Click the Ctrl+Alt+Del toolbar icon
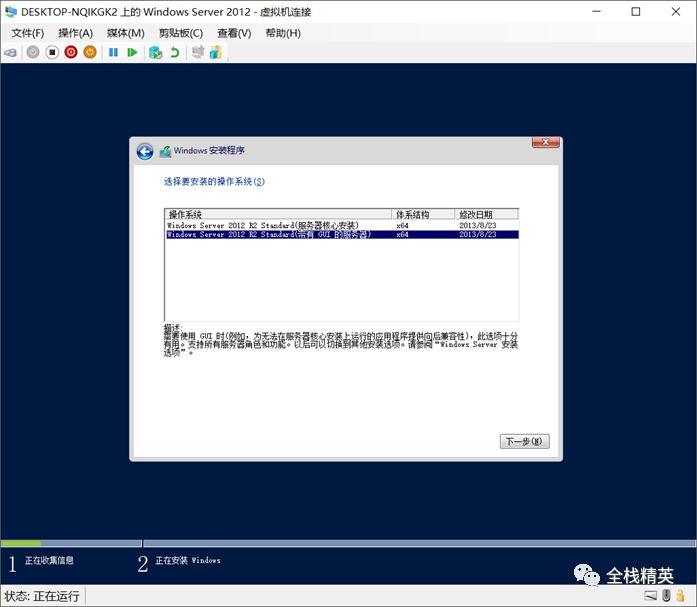Screen dimensions: 697x607 (x=11, y=52)
